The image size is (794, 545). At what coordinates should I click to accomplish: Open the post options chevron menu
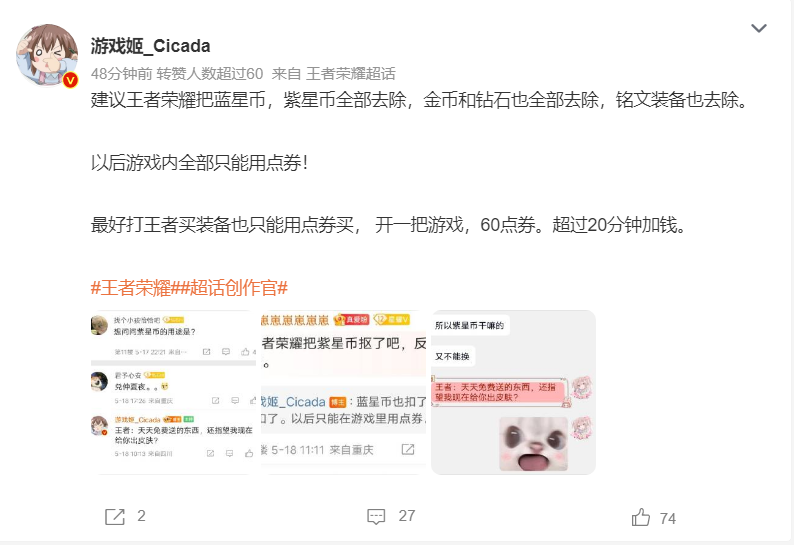(758, 28)
